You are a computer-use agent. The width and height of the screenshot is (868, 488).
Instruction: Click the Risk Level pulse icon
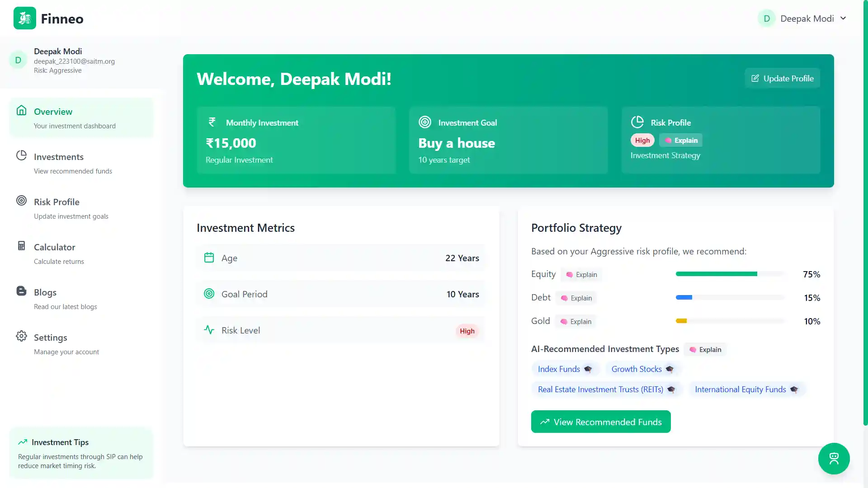209,330
